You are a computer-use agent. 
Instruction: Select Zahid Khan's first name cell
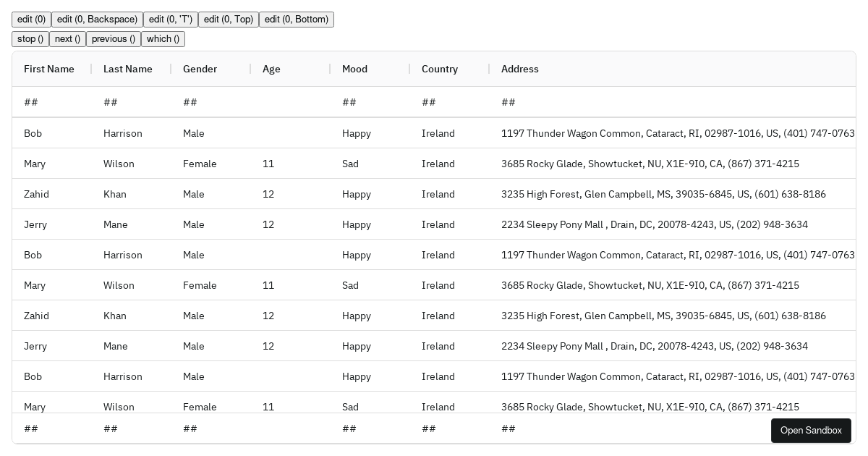pyautogui.click(x=36, y=194)
